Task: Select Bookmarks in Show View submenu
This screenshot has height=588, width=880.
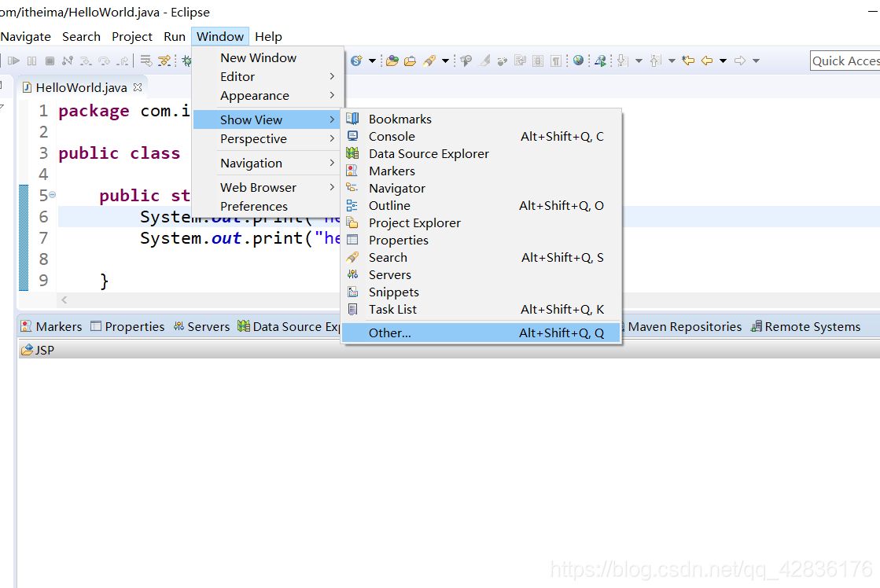Action: [481, 119]
